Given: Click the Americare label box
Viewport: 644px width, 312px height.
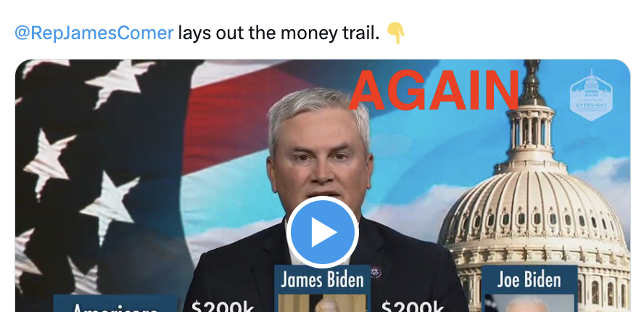Looking at the screenshot, I should tap(115, 303).
